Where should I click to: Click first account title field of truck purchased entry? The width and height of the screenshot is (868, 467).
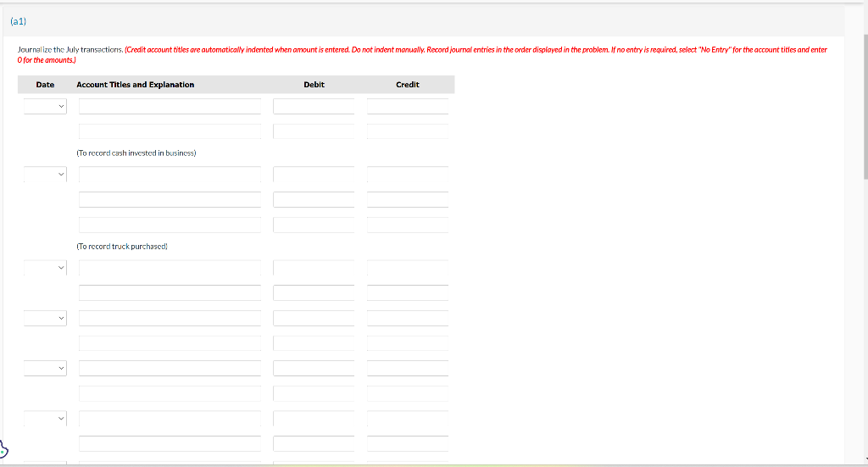pyautogui.click(x=170, y=175)
